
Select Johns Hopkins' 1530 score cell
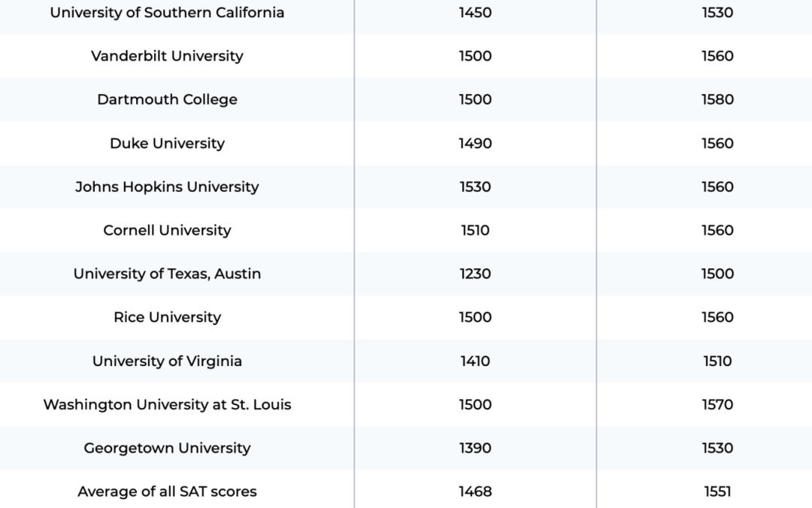pyautogui.click(x=475, y=187)
